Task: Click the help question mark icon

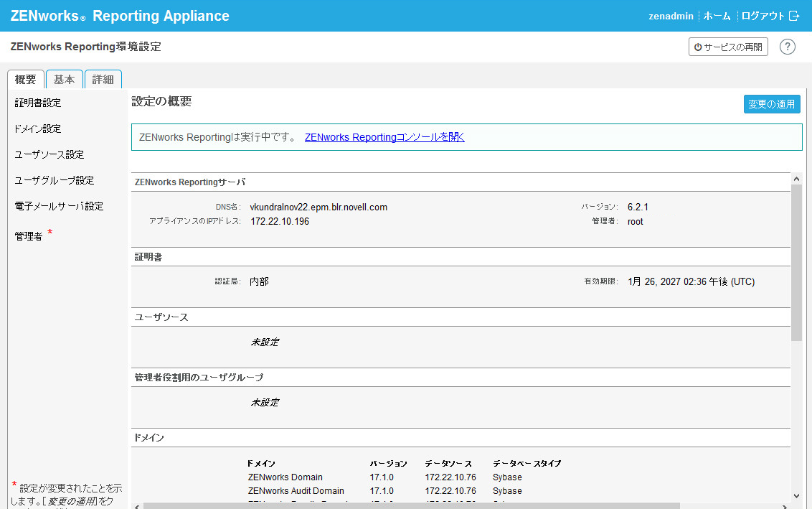Action: tap(788, 47)
